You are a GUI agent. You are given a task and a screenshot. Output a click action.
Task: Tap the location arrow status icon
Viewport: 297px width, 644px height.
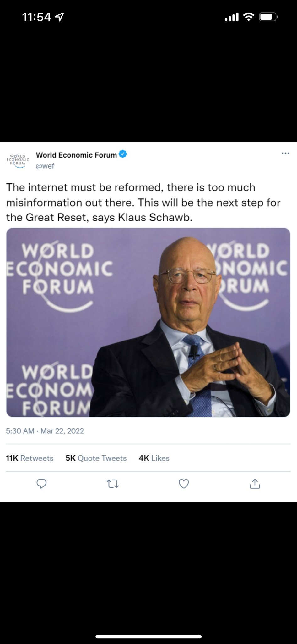tap(59, 17)
